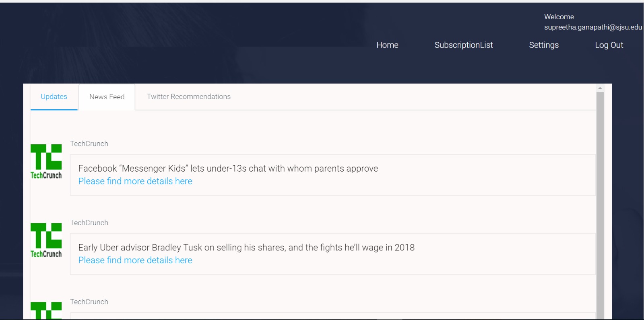Screen dimensions: 644x320
Task: Click the TechCrunch logo beside the Bradley Tusk story
Action: point(46,240)
